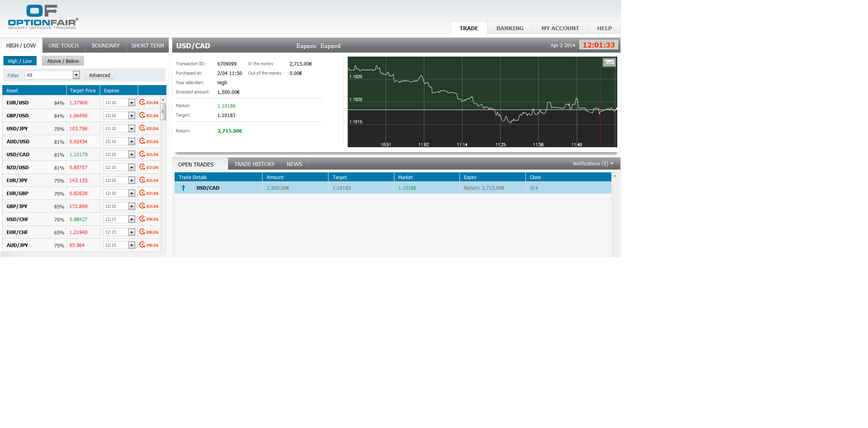Image resolution: width=868 pixels, height=428 pixels.
Task: Switch to the TRADE HISTORY tab
Action: (x=254, y=164)
